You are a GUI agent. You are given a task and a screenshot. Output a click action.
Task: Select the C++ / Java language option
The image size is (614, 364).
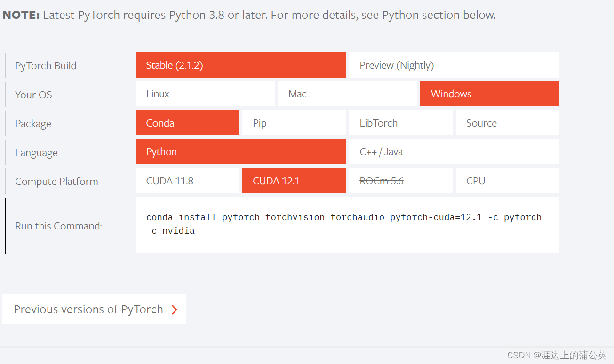(453, 151)
